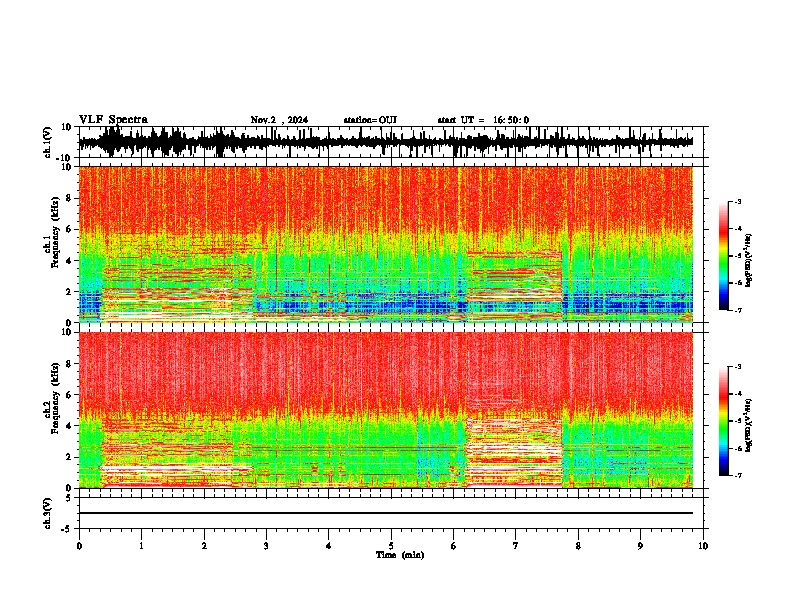The height and width of the screenshot is (612, 792).
Task: Click the "station=OUI" label
Action: [370, 120]
